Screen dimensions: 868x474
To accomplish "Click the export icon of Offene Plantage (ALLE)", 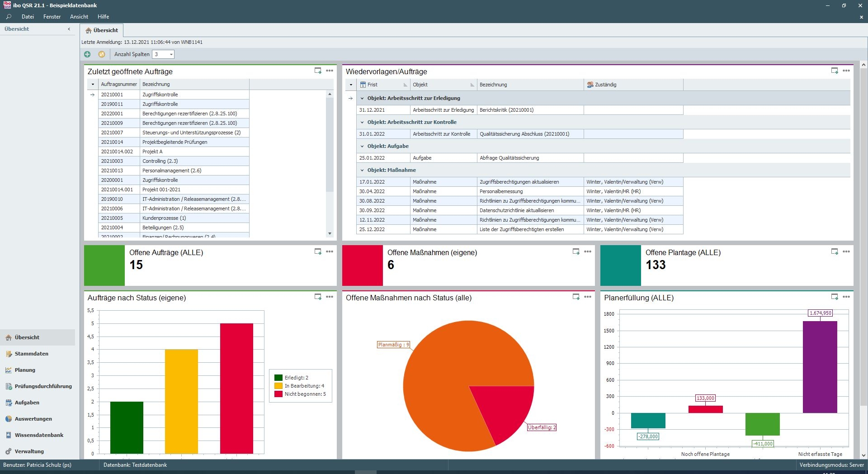I will (x=834, y=251).
